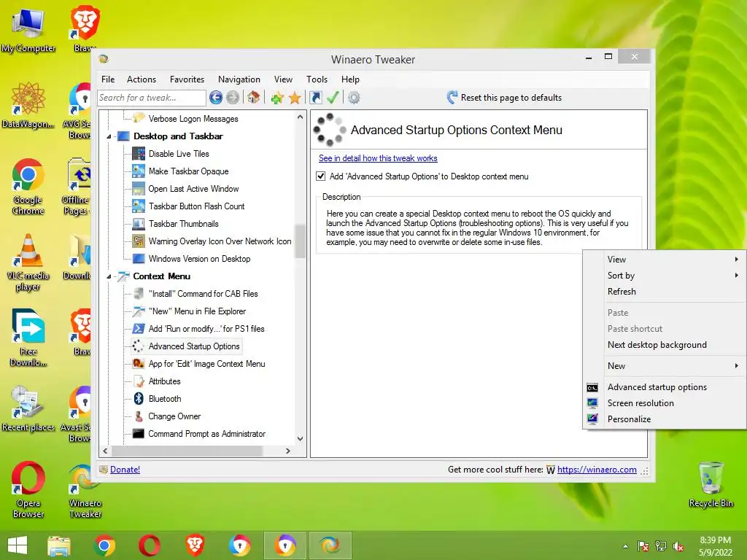Open the Recycle Bin desktop icon
This screenshot has width=747, height=560.
point(711,484)
